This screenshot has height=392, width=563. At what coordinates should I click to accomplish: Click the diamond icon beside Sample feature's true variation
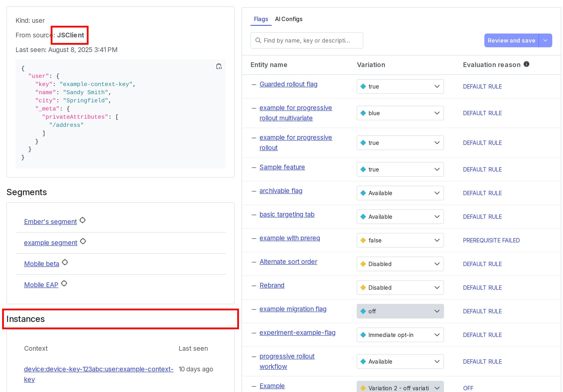pos(364,169)
